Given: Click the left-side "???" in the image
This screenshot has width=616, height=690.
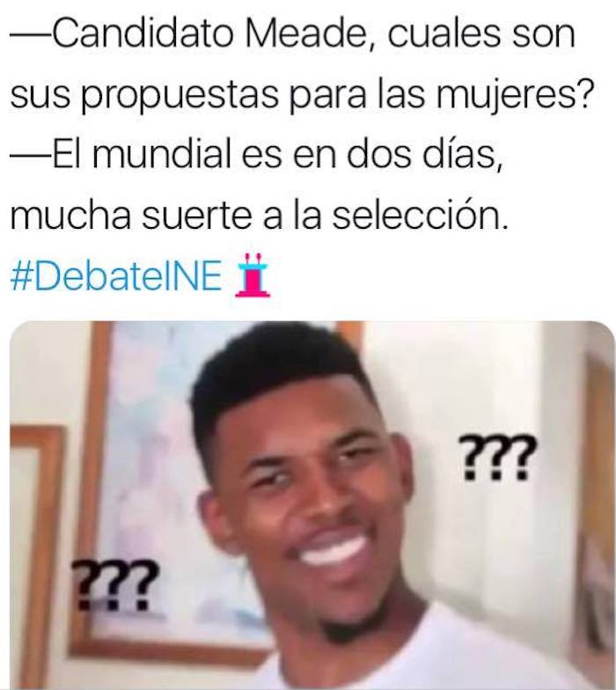Looking at the screenshot, I should (116, 585).
